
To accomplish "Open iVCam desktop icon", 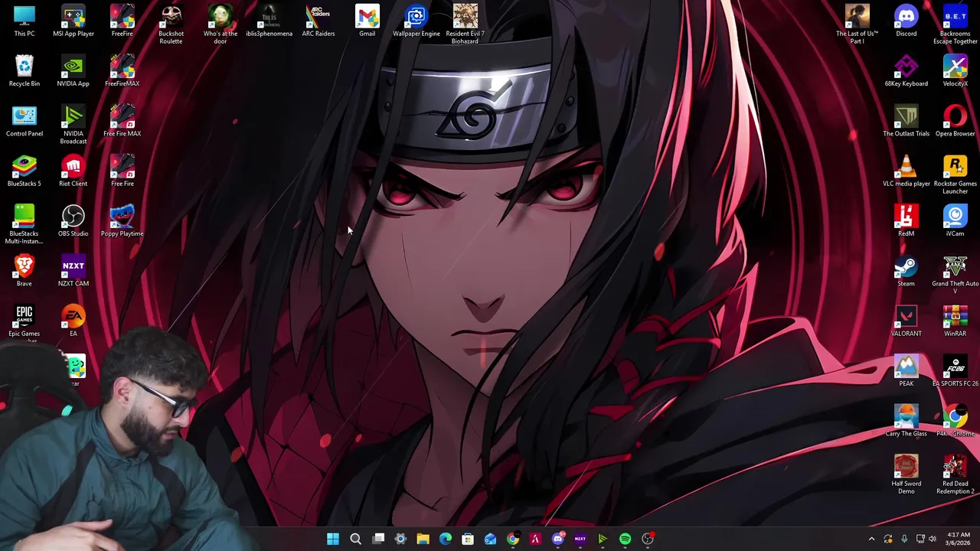I will [x=955, y=220].
